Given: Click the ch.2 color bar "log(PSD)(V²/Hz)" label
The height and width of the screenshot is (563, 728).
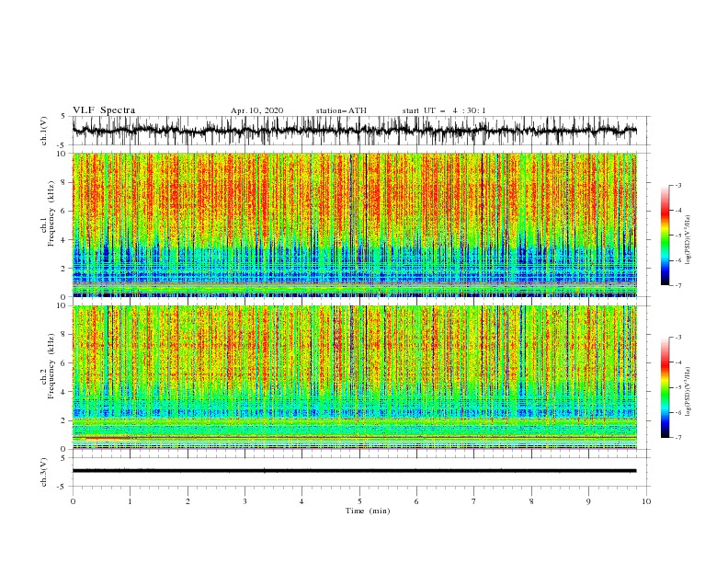Looking at the screenshot, I should click(x=688, y=392).
